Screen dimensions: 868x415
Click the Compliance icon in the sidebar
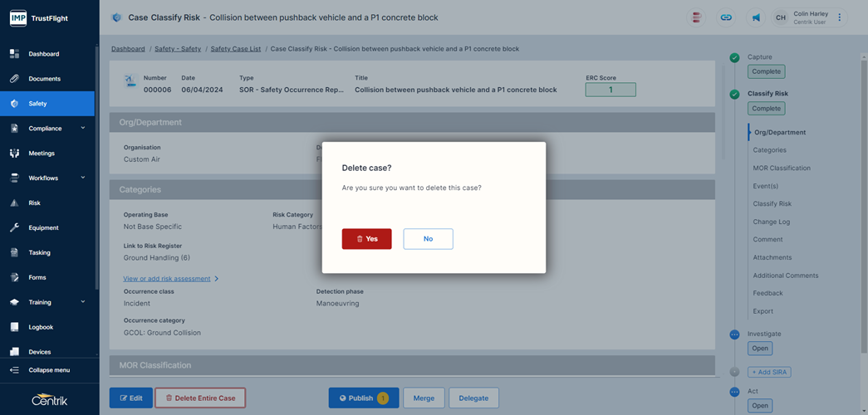(x=15, y=129)
